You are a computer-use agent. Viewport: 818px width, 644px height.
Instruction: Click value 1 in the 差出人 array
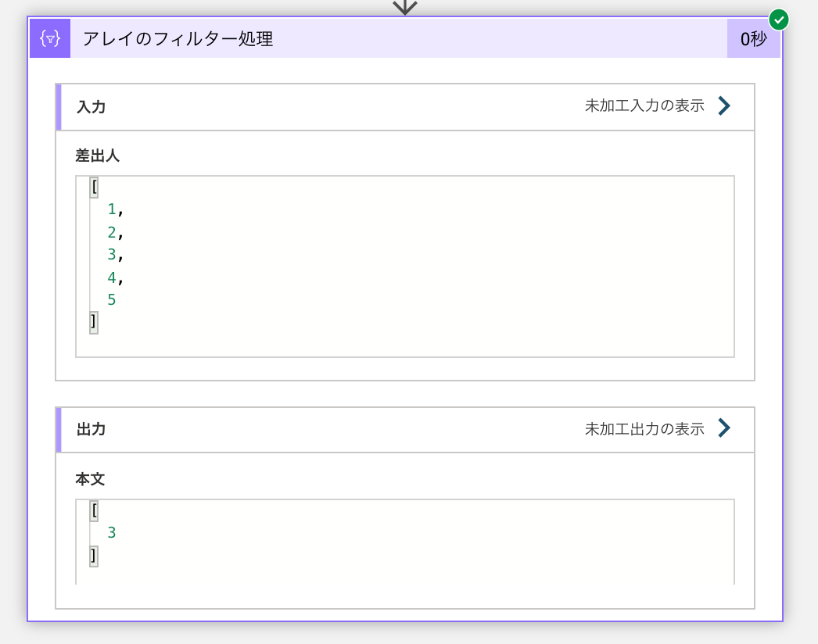pos(112,209)
